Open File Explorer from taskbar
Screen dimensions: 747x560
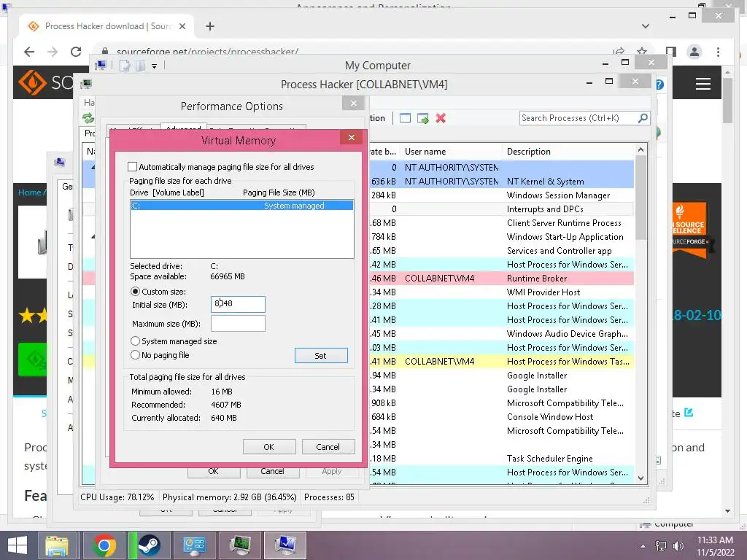[57, 545]
